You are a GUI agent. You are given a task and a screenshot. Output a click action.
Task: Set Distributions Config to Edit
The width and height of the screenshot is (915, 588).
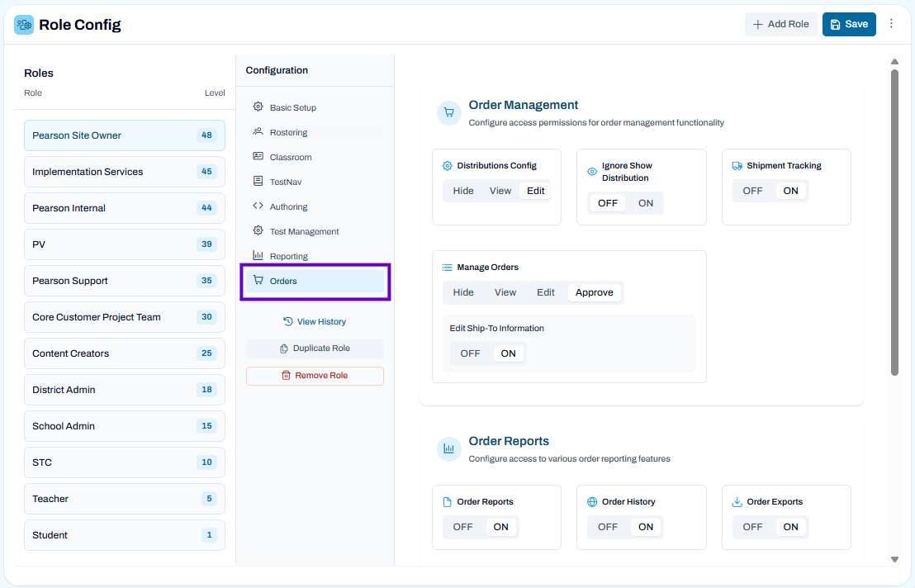coord(536,191)
